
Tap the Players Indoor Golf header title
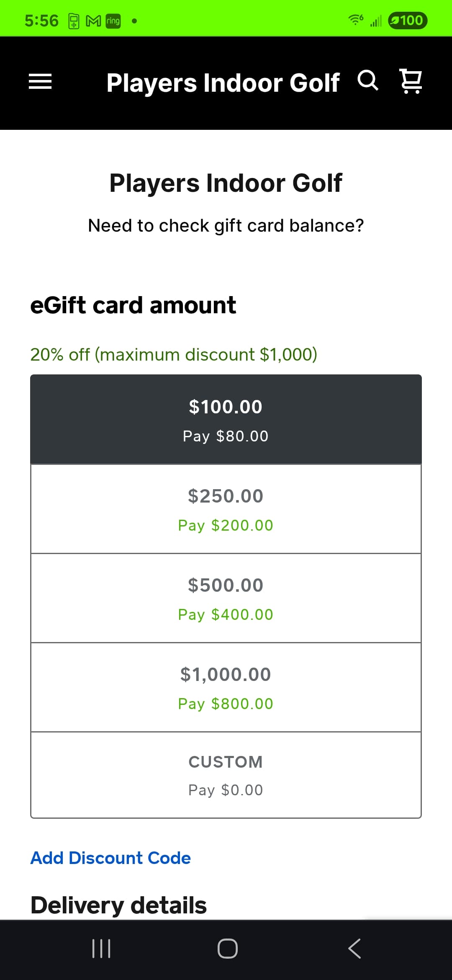[223, 83]
